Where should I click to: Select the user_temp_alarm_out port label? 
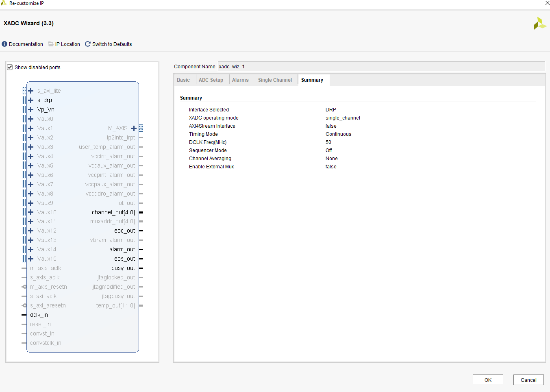tap(107, 147)
